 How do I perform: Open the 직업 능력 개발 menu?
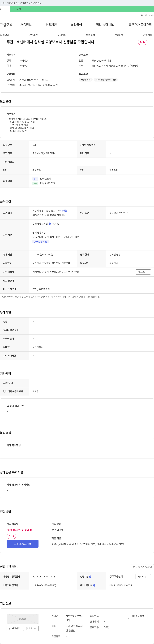tap(105, 25)
